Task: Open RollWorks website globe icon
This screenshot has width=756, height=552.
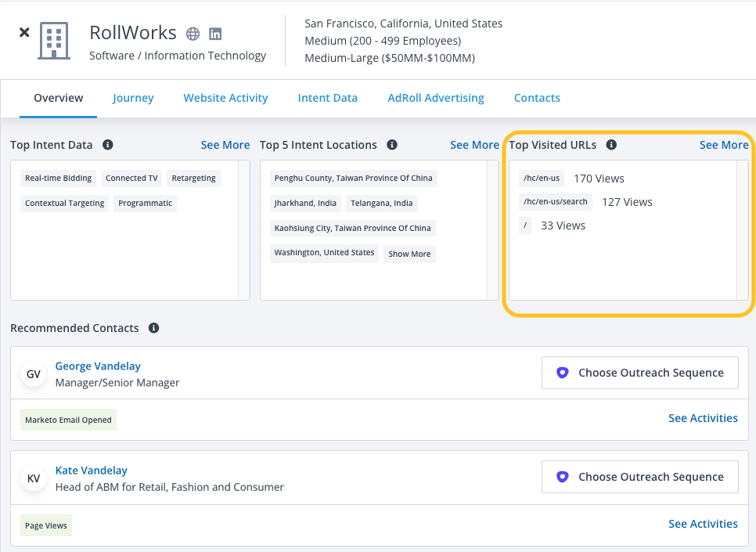Action: point(193,34)
